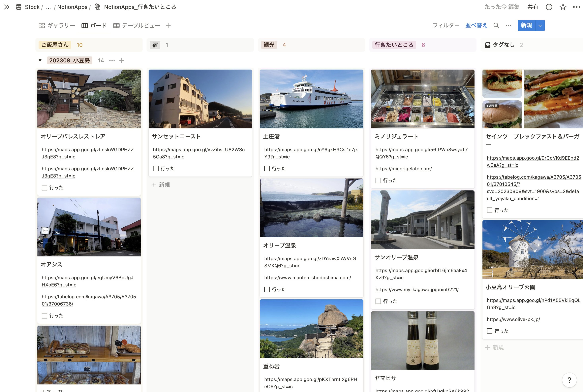Click the ご飯屋さん column tag

tap(55, 45)
